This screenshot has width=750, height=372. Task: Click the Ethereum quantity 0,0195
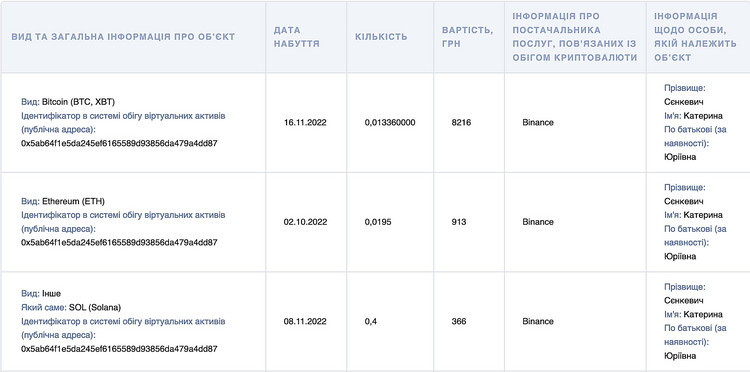[x=378, y=222]
